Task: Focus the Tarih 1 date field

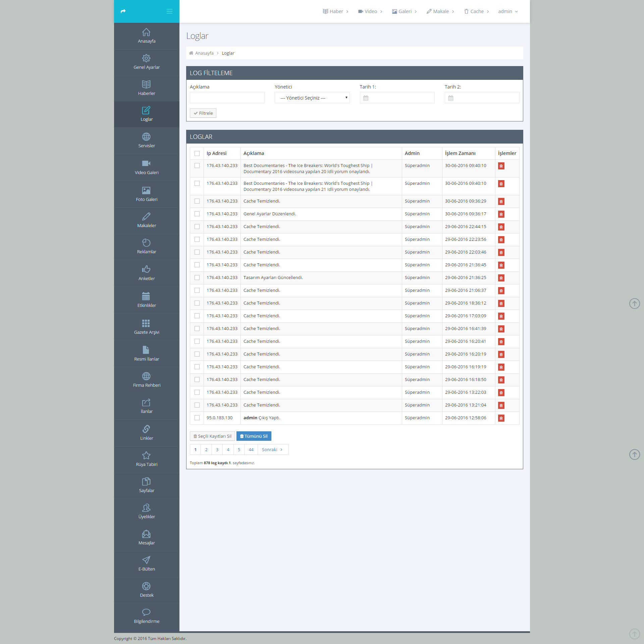Action: pyautogui.click(x=397, y=98)
